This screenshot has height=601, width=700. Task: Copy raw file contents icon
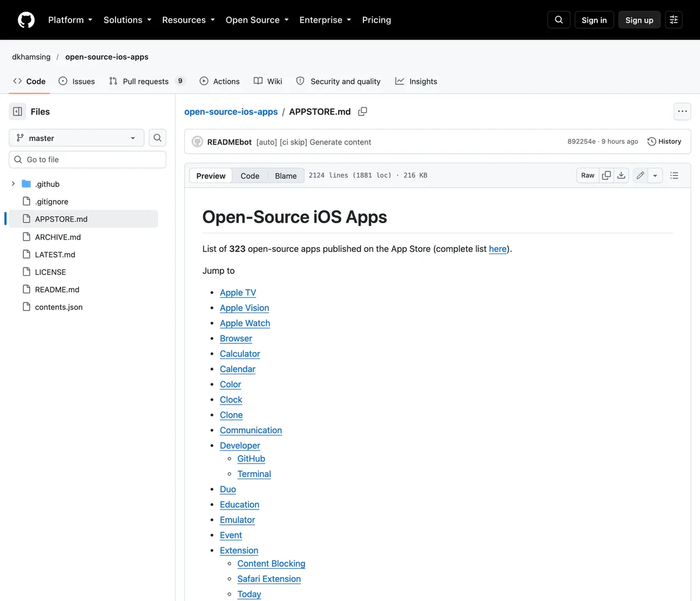[607, 175]
